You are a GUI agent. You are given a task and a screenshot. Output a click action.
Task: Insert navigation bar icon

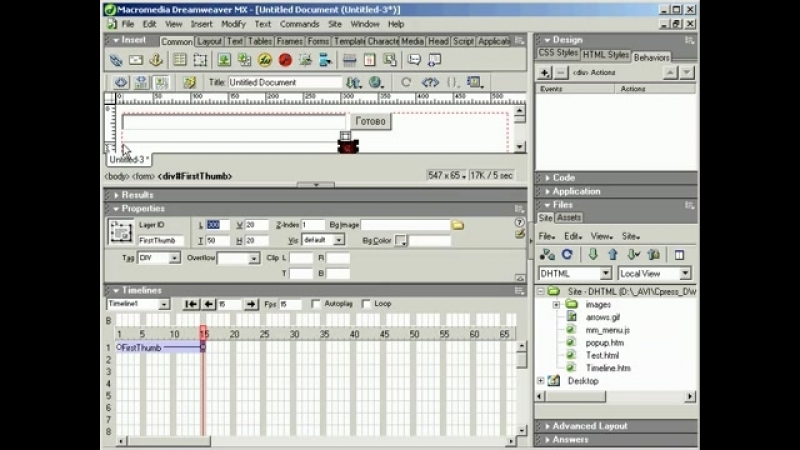click(x=325, y=60)
